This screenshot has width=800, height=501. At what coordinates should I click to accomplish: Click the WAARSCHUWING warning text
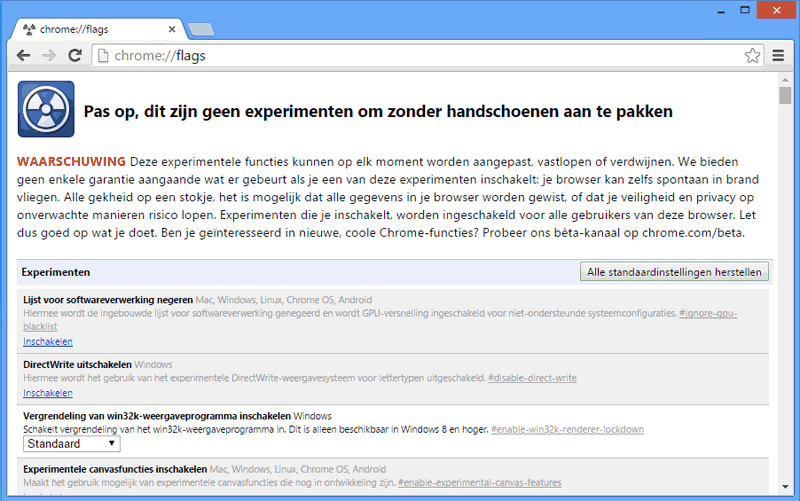(71, 162)
